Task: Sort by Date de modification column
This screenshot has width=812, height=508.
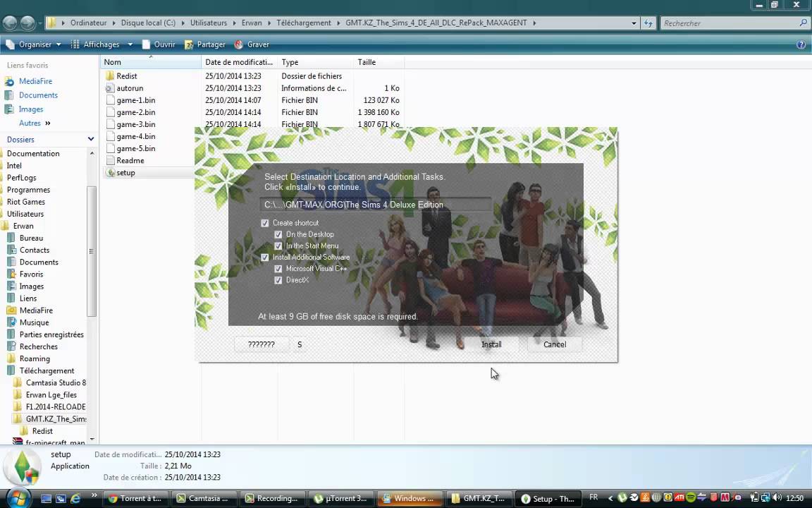Action: [239, 62]
